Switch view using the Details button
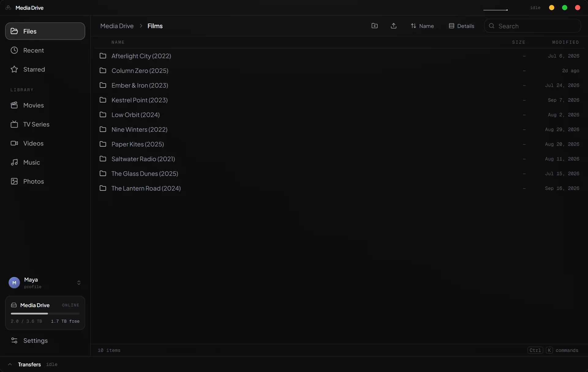 tap(461, 26)
